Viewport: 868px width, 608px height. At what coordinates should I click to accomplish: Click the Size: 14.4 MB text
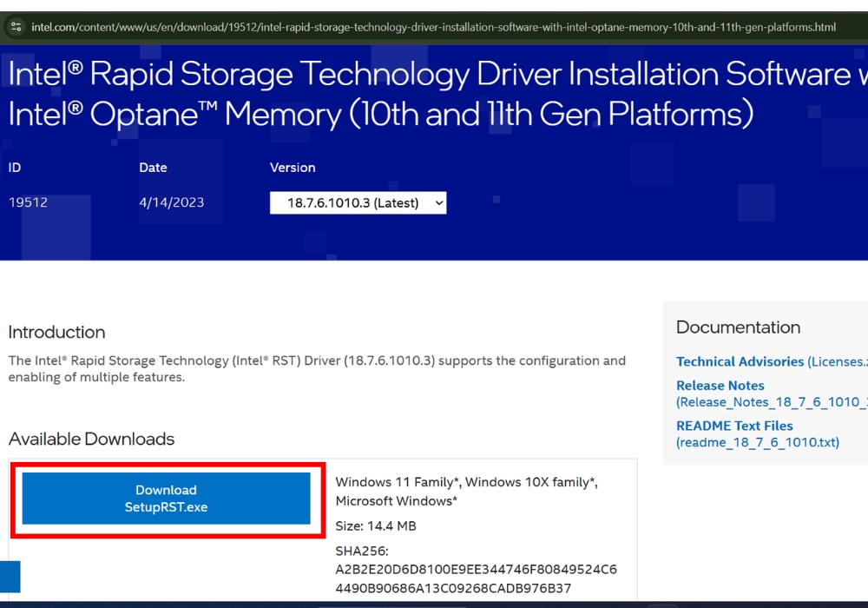tap(376, 526)
